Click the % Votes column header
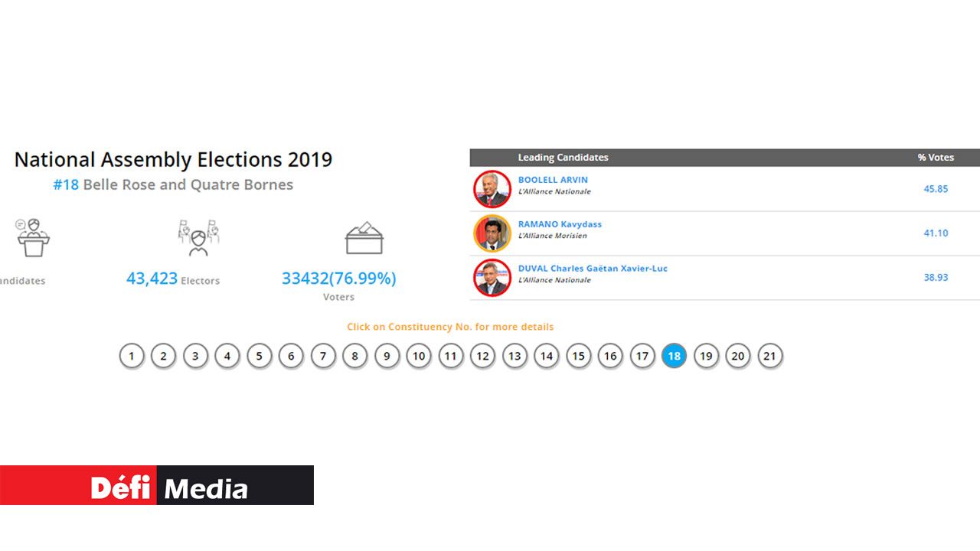This screenshot has width=980, height=551. 936,158
